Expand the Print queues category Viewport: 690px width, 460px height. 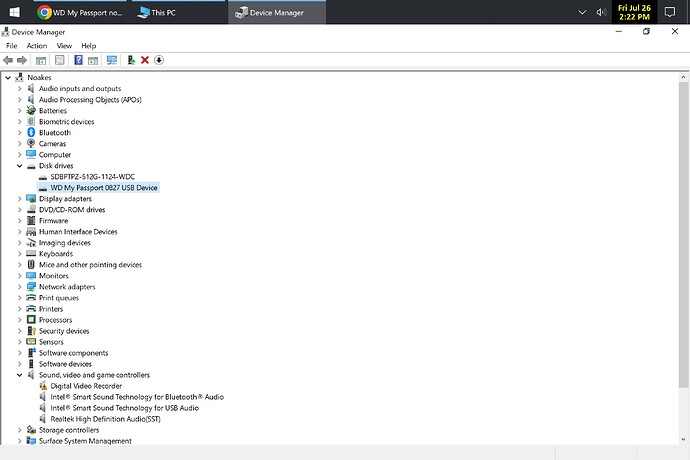[19, 298]
